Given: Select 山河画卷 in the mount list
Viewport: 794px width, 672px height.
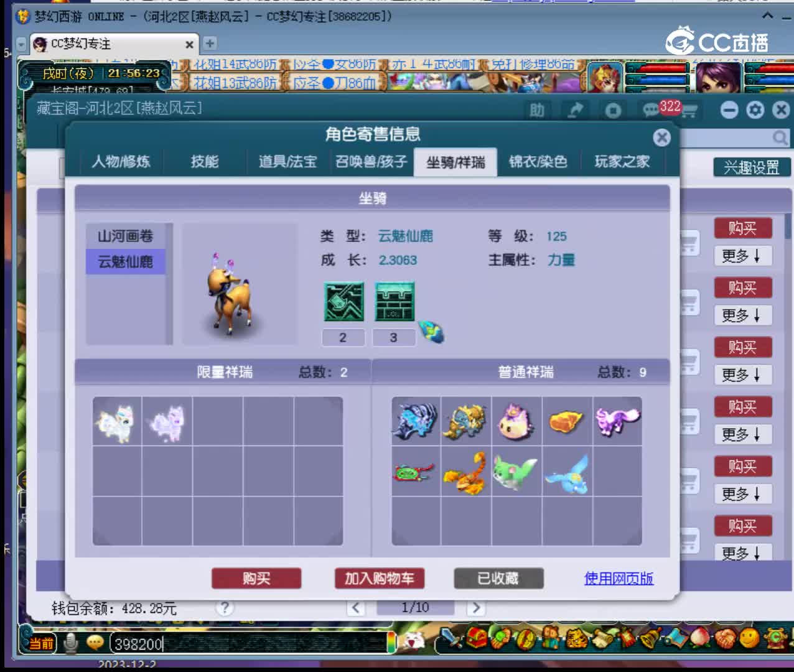Looking at the screenshot, I should click(x=125, y=236).
